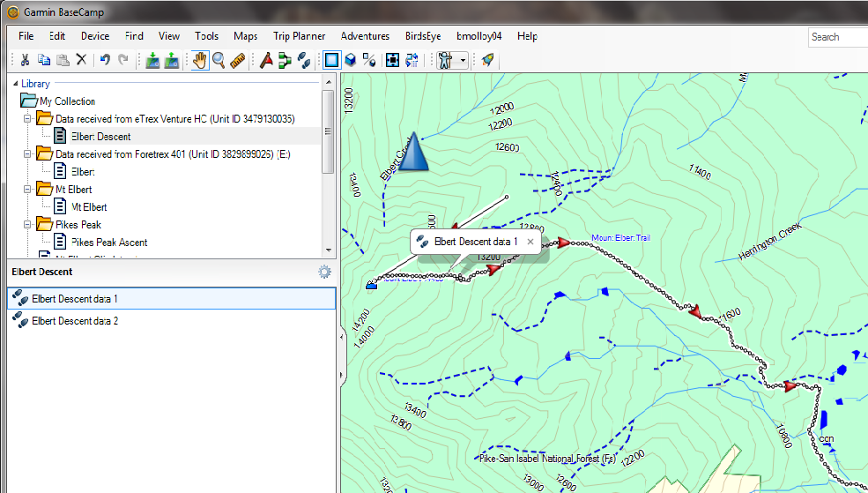The width and height of the screenshot is (868, 493).
Task: Click the library tree scrollbar thumb
Action: coord(329,131)
